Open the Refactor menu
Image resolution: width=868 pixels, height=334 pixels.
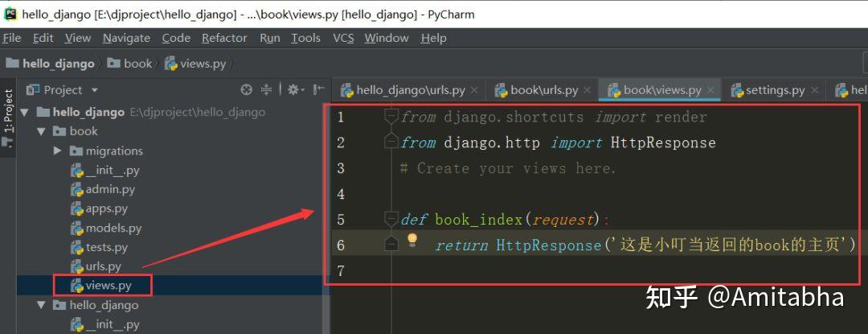[x=224, y=38]
